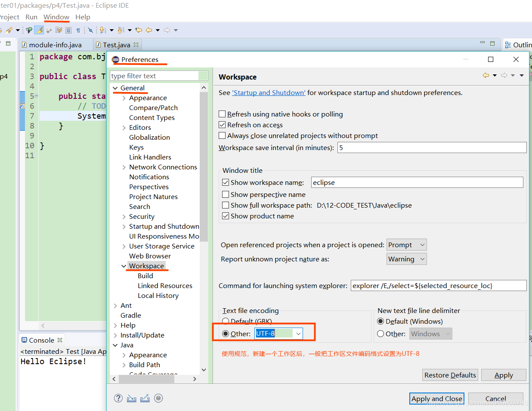532x411 pixels.
Task: Click workspace save interval field
Action: pyautogui.click(x=432, y=147)
